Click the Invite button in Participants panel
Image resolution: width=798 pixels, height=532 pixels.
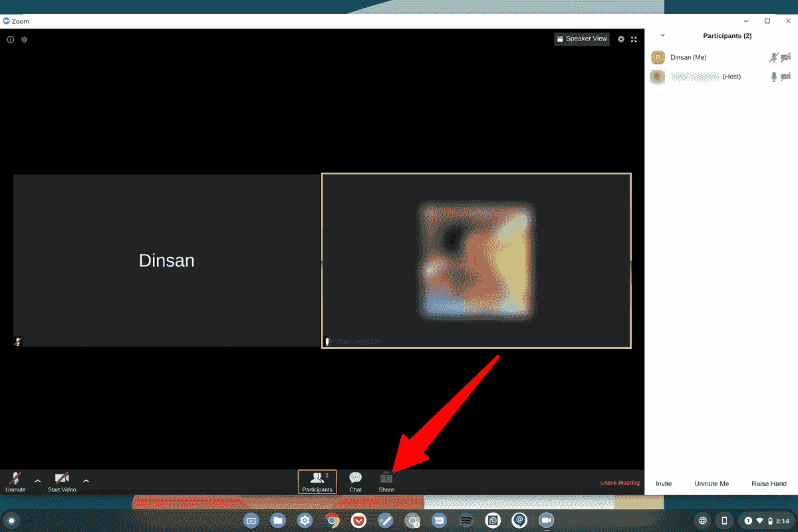[663, 483]
